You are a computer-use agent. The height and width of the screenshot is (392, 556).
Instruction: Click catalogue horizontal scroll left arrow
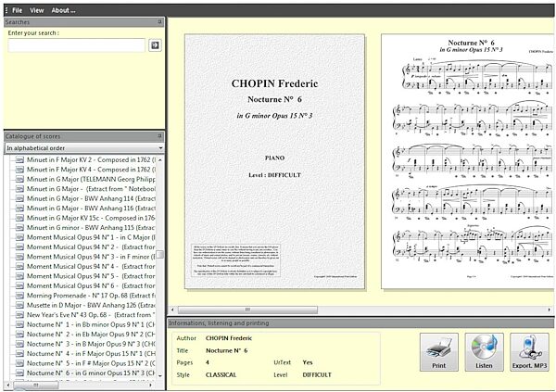click(8, 385)
